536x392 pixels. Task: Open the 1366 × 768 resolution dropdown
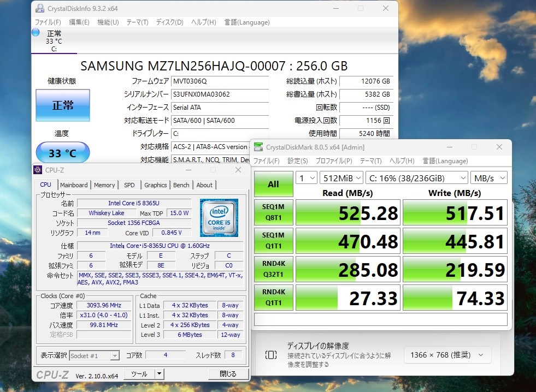pos(447,355)
